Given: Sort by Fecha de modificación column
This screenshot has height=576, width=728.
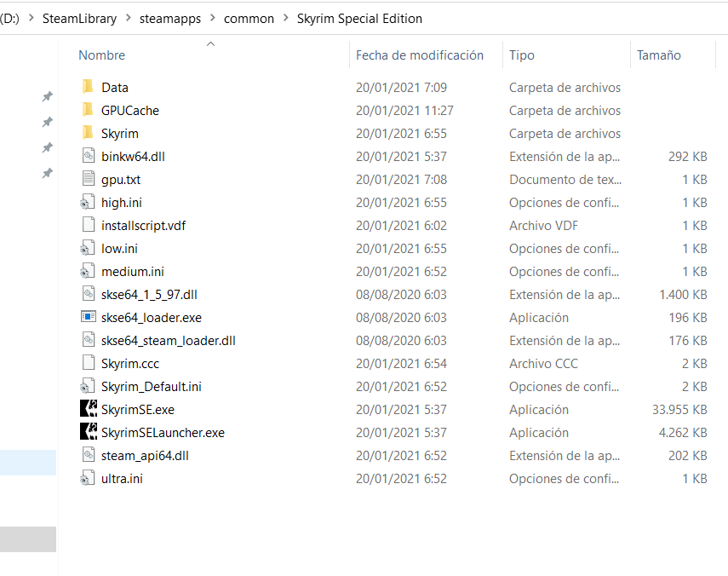Looking at the screenshot, I should pyautogui.click(x=420, y=55).
